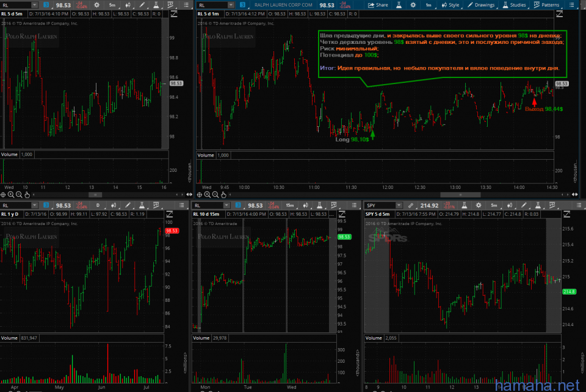Viewport: 586px width, 392px height.
Task: Click blue link number badge on daily chart
Action: click(46, 205)
